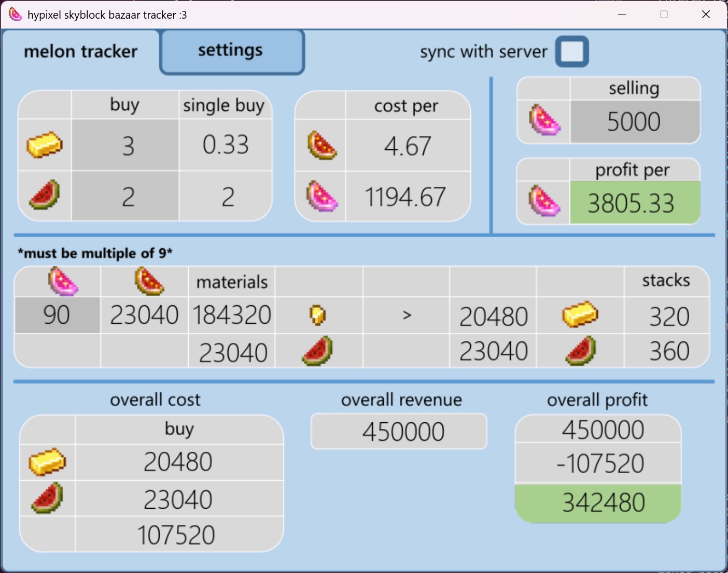The height and width of the screenshot is (573, 728).
Task: Select the total overall cost 107520
Action: 176,535
